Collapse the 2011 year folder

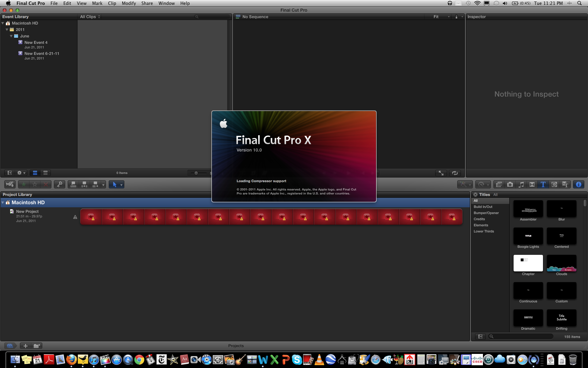pyautogui.click(x=7, y=30)
